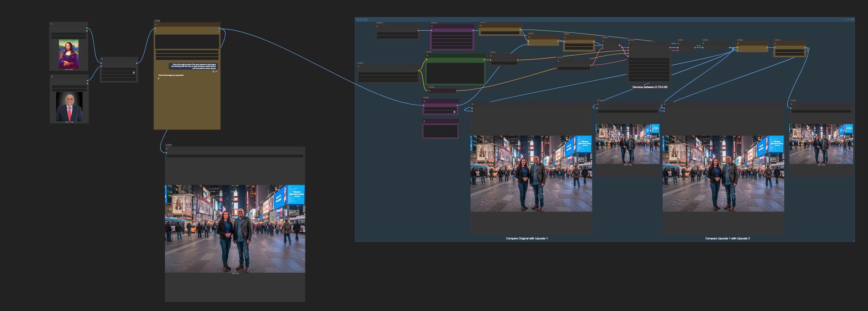868x311 pixels.
Task: Collapse the large tan chat node
Action: click(x=156, y=24)
